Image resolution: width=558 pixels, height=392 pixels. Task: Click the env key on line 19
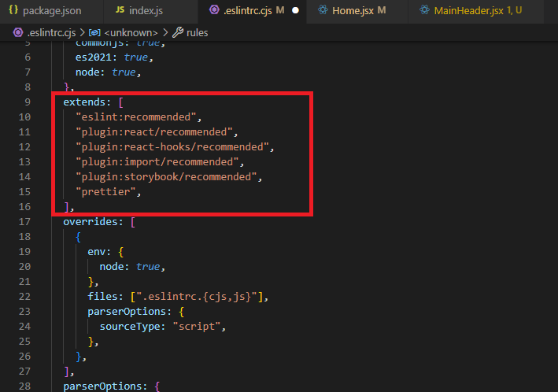click(x=97, y=252)
